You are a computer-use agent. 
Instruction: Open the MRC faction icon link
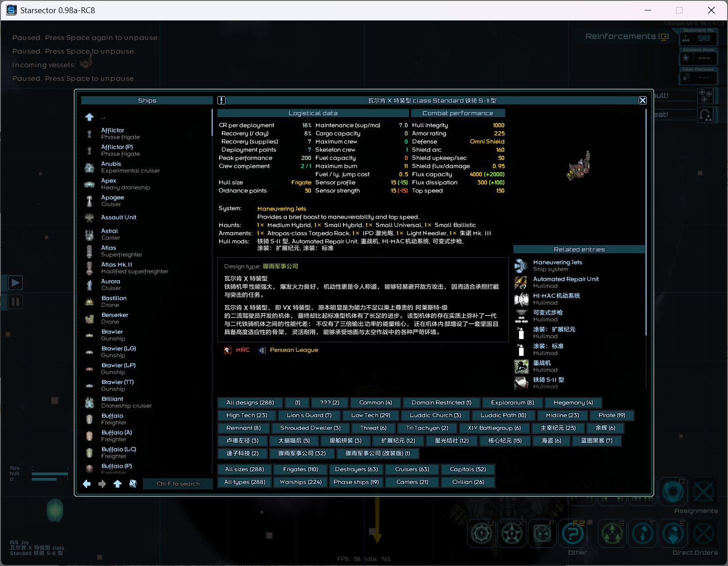click(228, 350)
